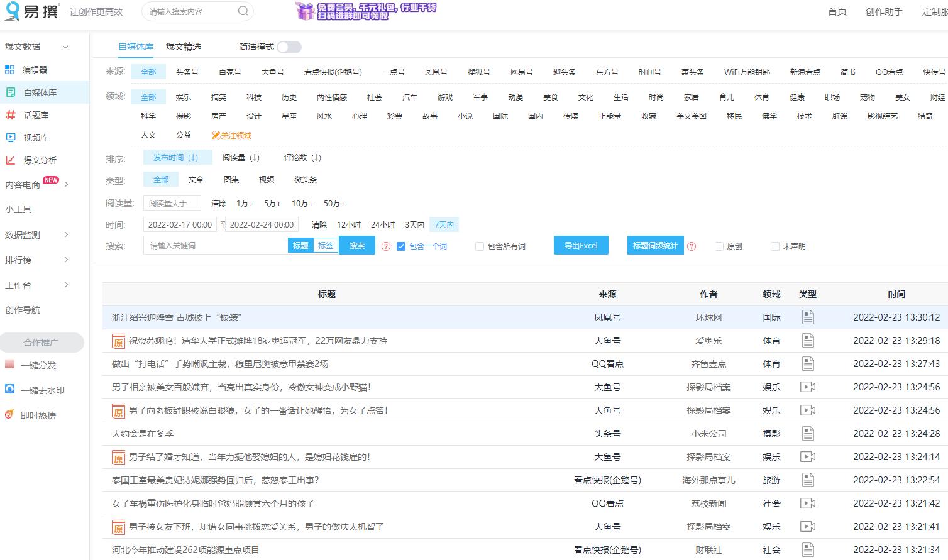Select the 爆文分析 chart icon
Screen dimensions: 948x560
(x=10, y=160)
